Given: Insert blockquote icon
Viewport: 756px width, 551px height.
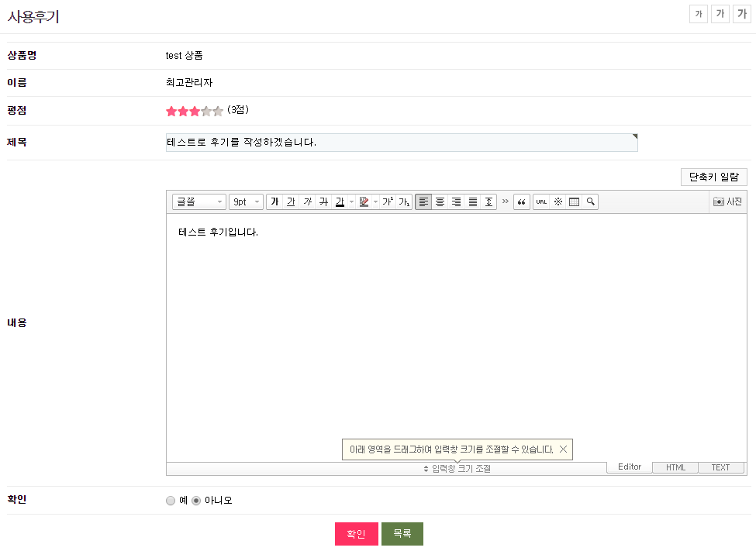Looking at the screenshot, I should (x=522, y=201).
